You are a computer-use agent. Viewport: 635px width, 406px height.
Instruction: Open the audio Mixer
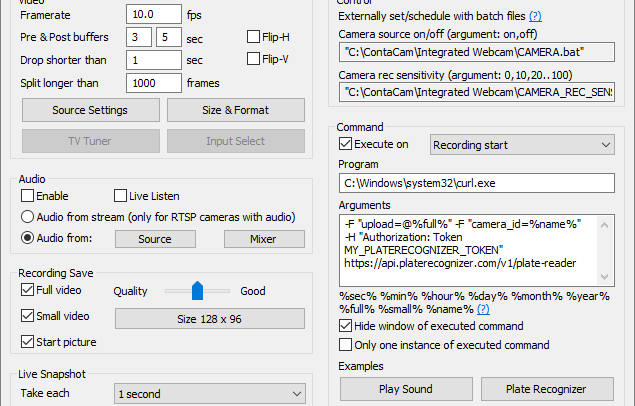pyautogui.click(x=264, y=239)
